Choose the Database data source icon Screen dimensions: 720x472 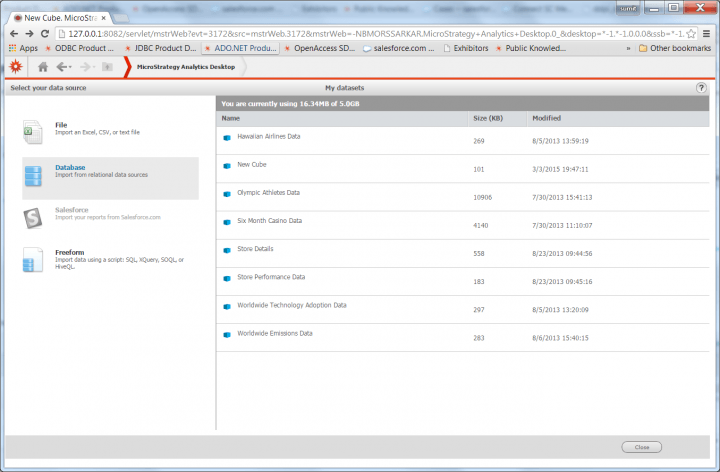[x=34, y=174]
